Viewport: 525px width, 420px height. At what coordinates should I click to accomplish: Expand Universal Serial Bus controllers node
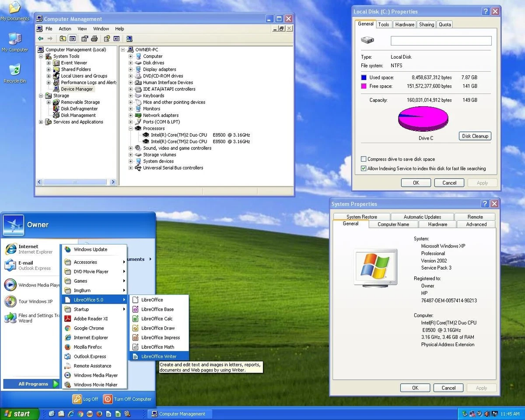pos(130,168)
